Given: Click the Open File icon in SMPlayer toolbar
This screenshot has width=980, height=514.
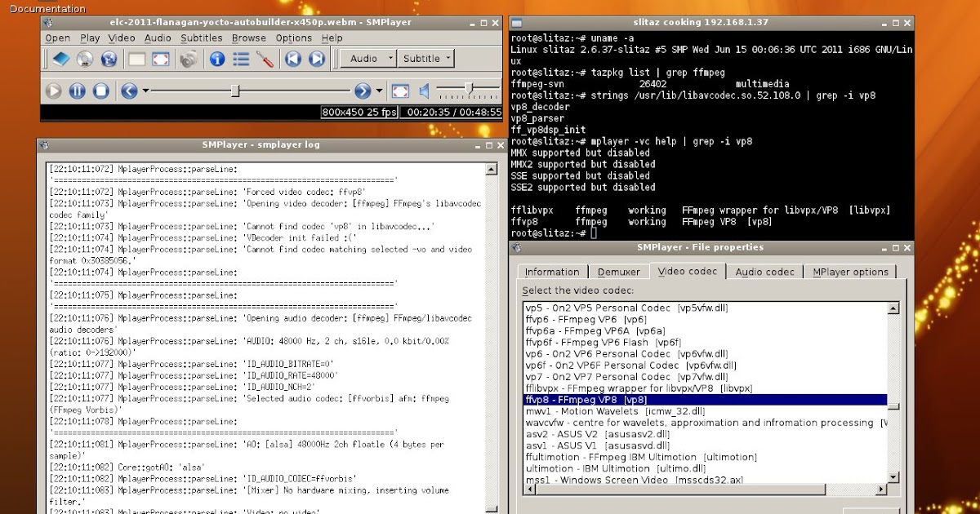Looking at the screenshot, I should pos(60,59).
